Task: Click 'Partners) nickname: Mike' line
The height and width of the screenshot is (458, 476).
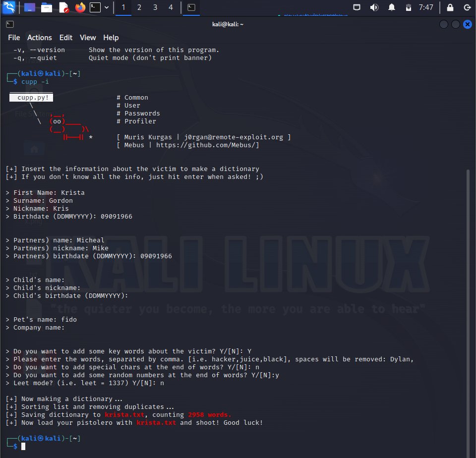Action: point(57,248)
